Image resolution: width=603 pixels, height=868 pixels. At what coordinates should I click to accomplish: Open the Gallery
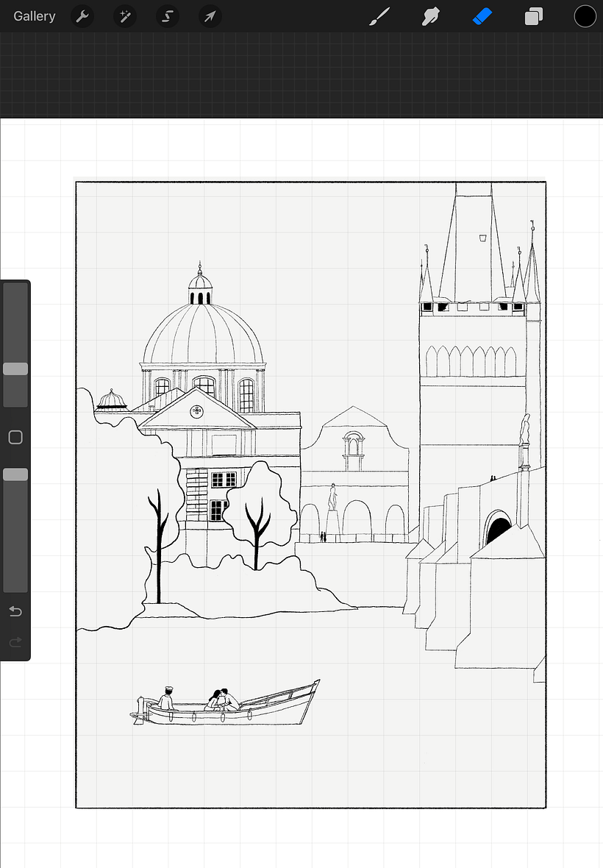pos(34,16)
